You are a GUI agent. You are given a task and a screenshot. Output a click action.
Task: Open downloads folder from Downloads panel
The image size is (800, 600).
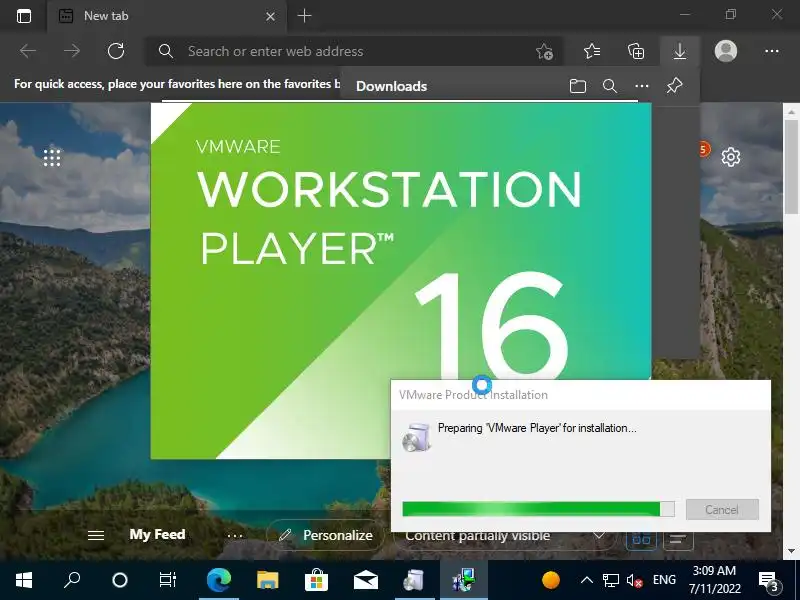578,86
